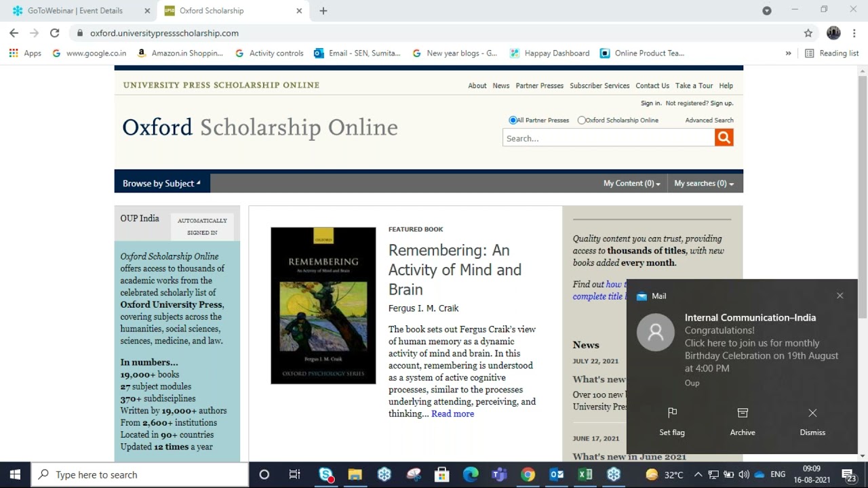Open the Contact Us page
868x488 pixels.
tap(652, 85)
